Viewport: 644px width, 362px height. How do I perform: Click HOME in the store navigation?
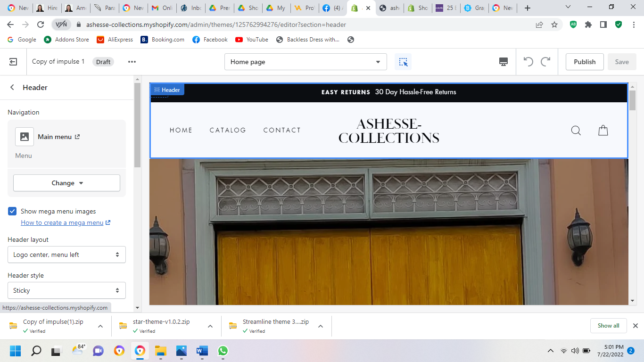point(181,130)
